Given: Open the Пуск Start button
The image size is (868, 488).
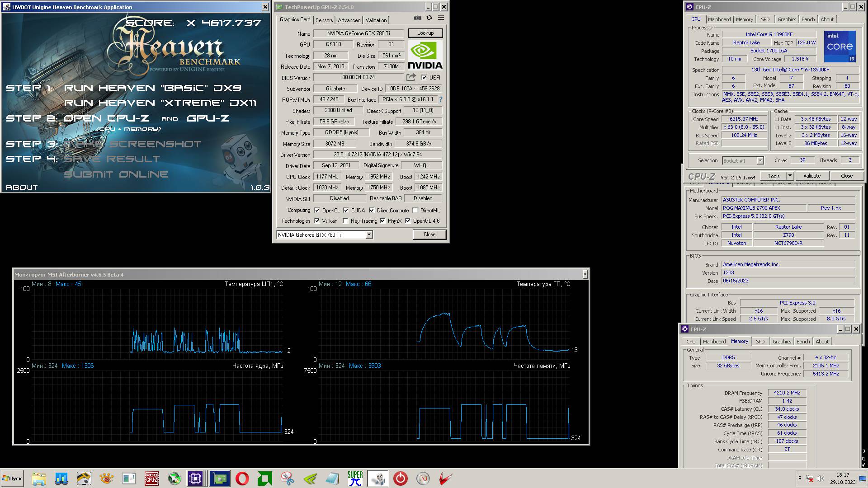Looking at the screenshot, I should 12,479.
